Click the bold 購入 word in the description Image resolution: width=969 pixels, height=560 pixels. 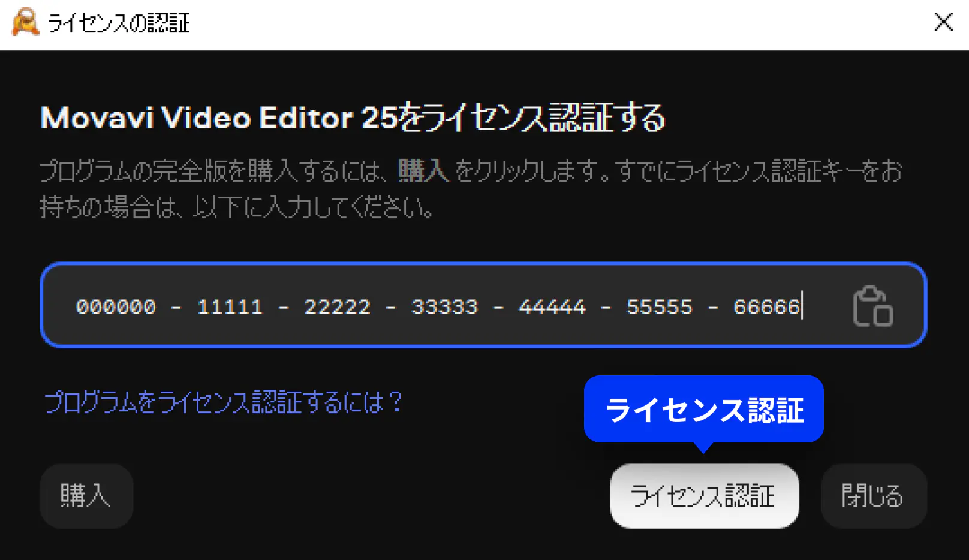tap(424, 171)
